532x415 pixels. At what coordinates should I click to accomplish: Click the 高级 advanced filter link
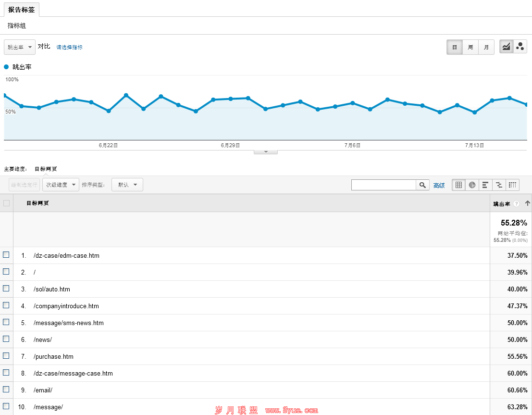(439, 186)
